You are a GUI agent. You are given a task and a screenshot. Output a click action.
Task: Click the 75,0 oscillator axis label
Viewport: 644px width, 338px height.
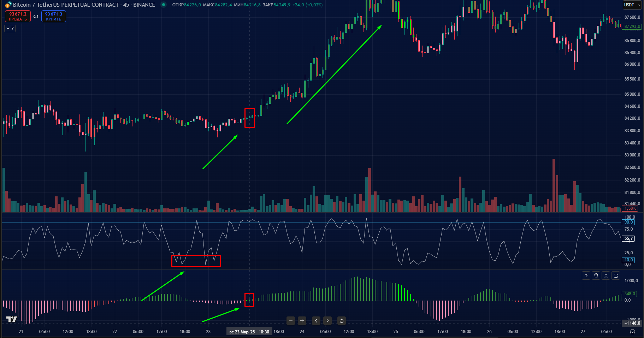[628, 229]
